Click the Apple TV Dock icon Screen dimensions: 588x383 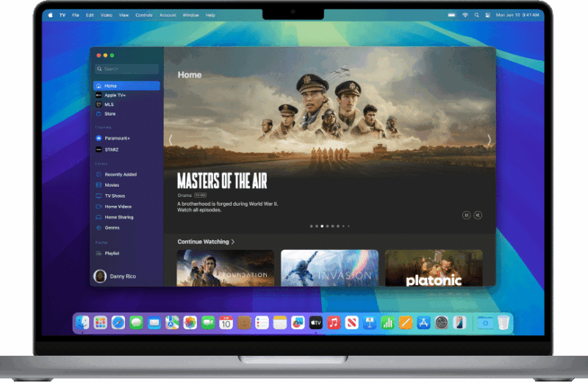point(316,323)
